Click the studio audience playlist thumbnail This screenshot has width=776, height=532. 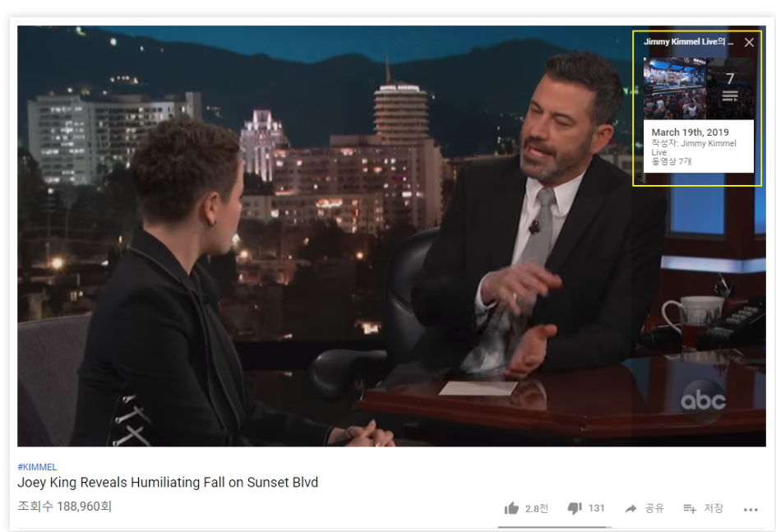[x=675, y=89]
